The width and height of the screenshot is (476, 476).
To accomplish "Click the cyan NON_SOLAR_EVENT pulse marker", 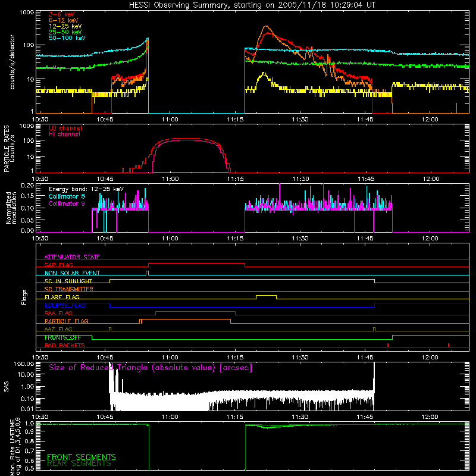I will 147,273.
